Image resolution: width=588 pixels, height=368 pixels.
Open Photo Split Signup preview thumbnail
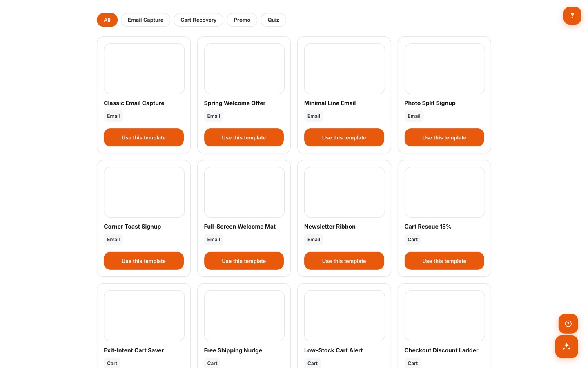pos(445,69)
